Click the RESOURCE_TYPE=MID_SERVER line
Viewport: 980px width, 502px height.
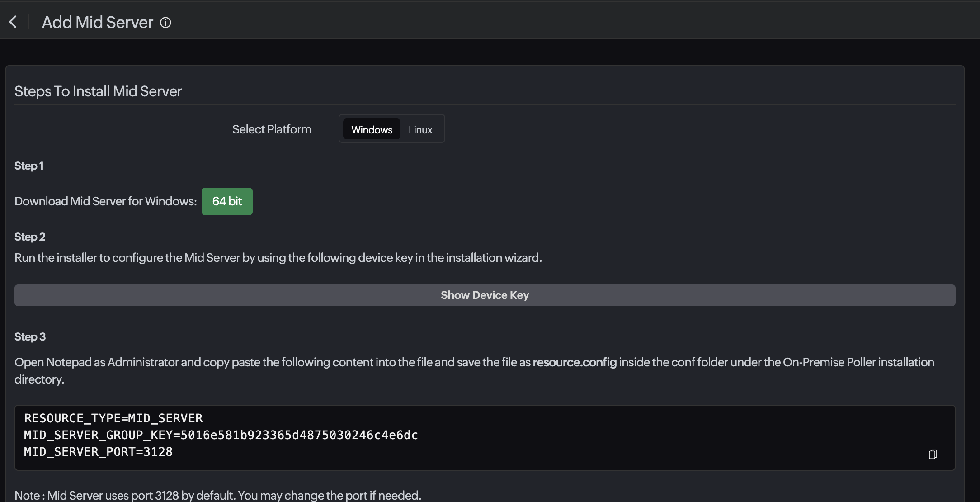(113, 418)
